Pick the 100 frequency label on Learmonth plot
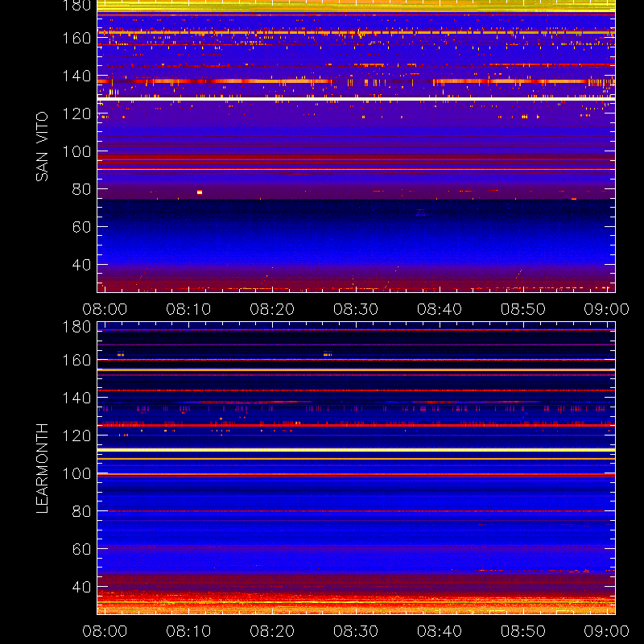This screenshot has height=644, width=644. click(76, 473)
